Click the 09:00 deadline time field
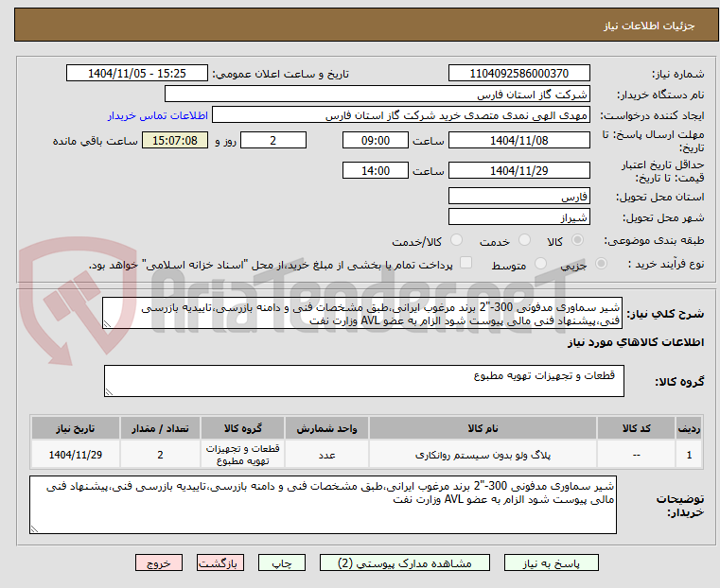720x588 pixels. 376,140
